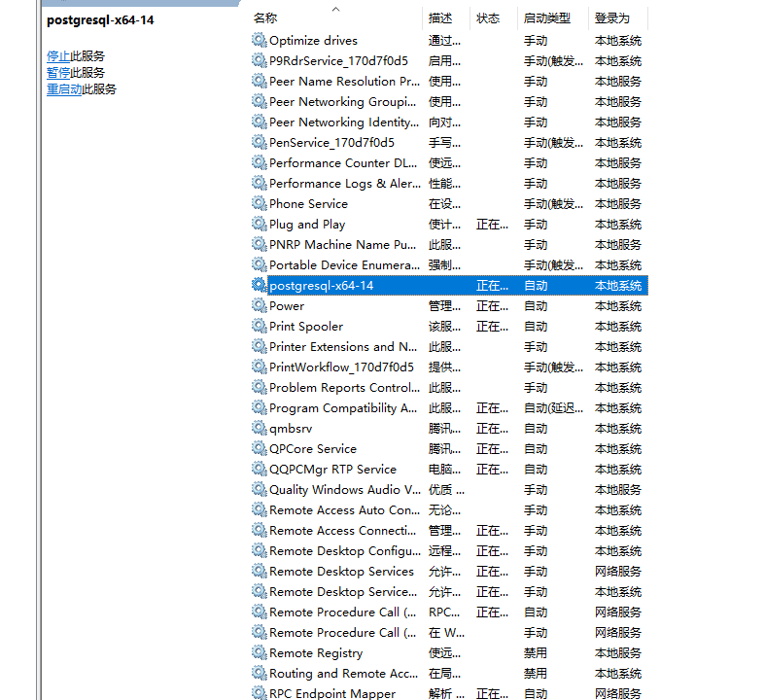Click the sort arrow above the name column
This screenshot has height=700, width=765.
[335, 9]
